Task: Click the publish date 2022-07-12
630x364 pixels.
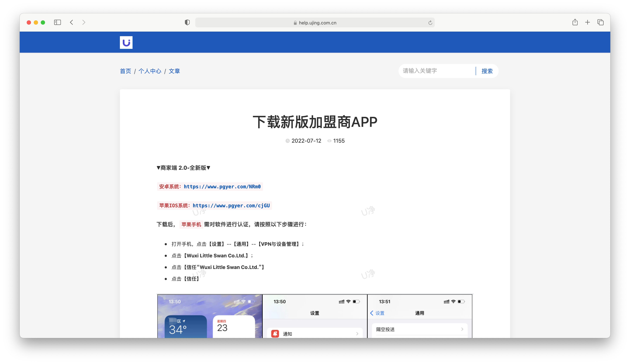Action: click(306, 141)
